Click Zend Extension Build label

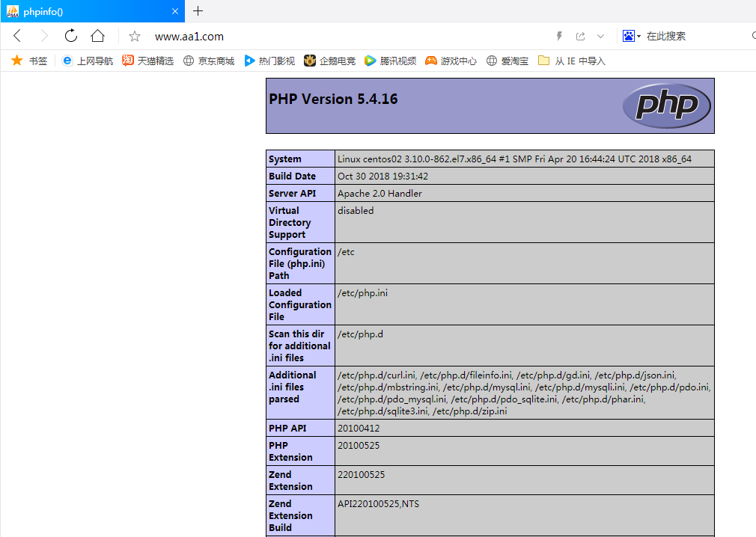(290, 515)
